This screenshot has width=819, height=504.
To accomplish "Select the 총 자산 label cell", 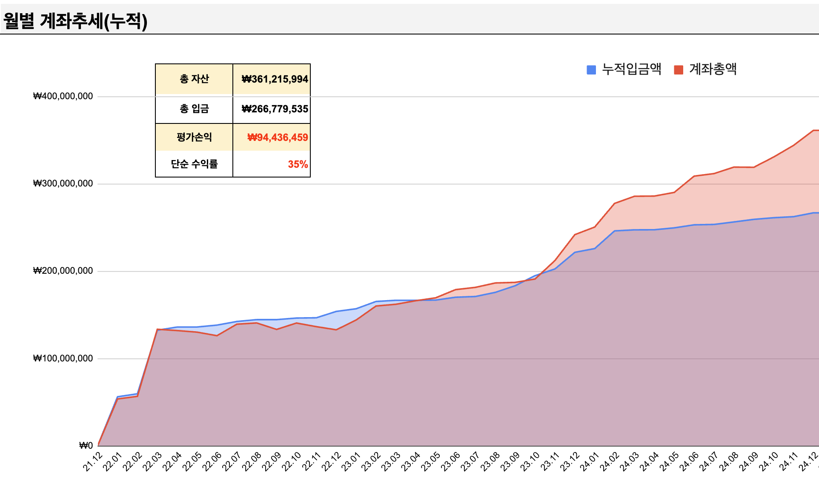I will [x=194, y=79].
